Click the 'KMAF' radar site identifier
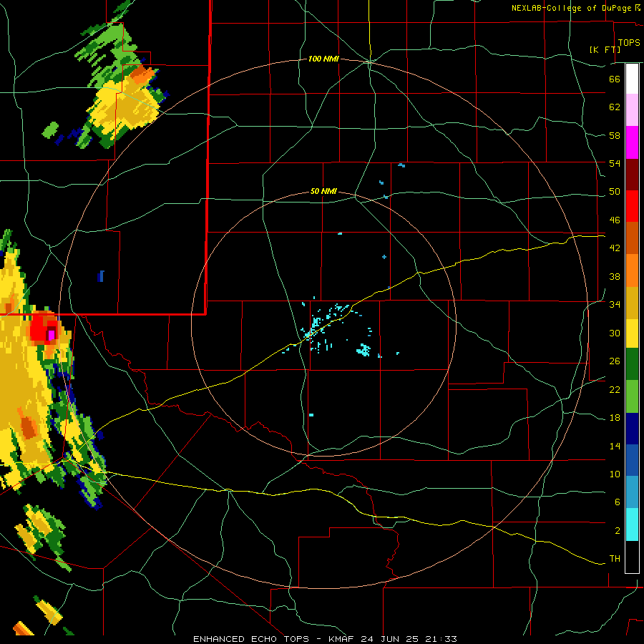The height and width of the screenshot is (644, 644). [x=342, y=639]
